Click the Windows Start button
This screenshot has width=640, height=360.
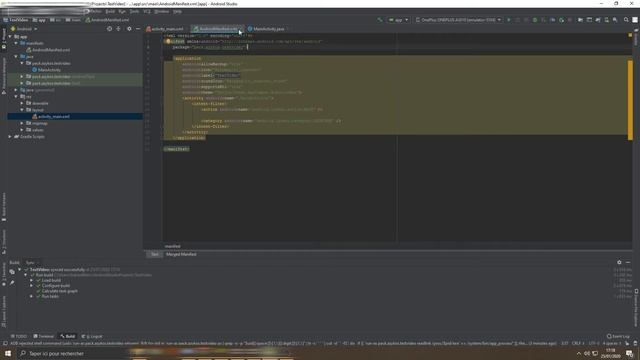[x=8, y=353]
